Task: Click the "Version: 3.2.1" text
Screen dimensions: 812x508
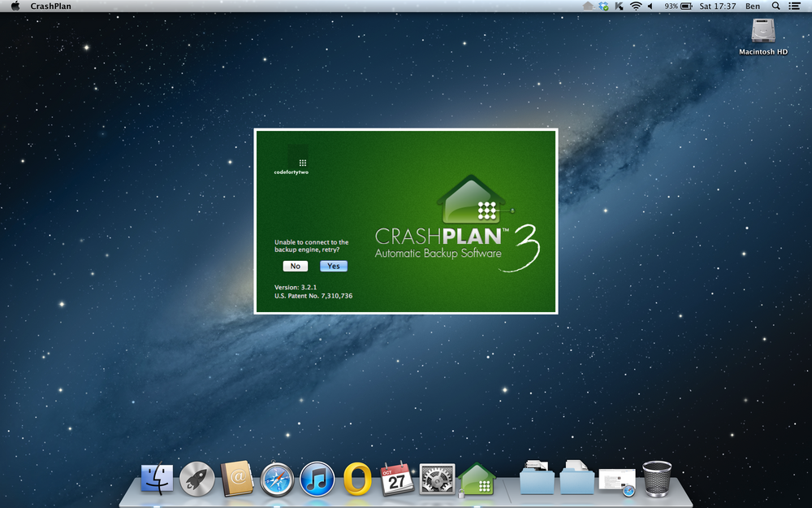Action: point(296,287)
